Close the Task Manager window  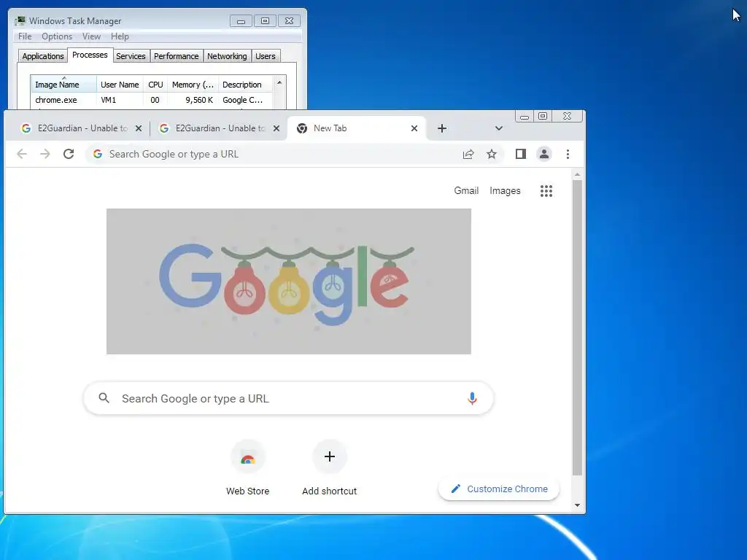pyautogui.click(x=289, y=21)
